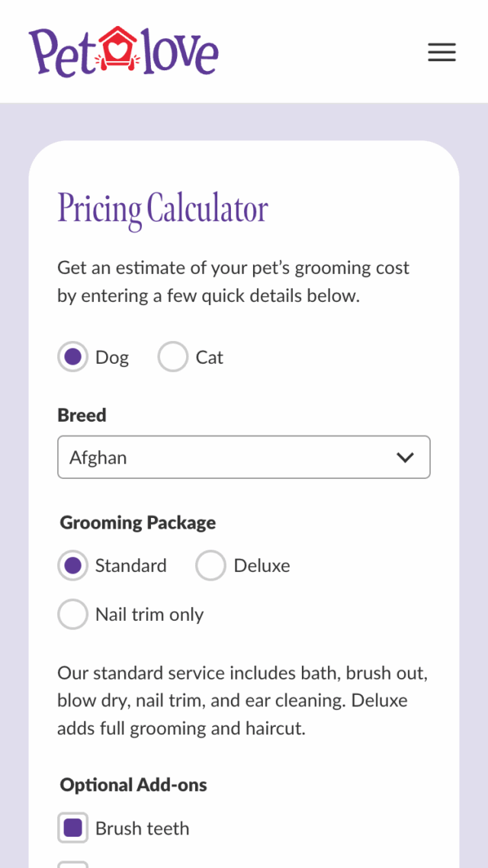Choose the Deluxe grooming package
488x868 pixels.
click(x=211, y=566)
